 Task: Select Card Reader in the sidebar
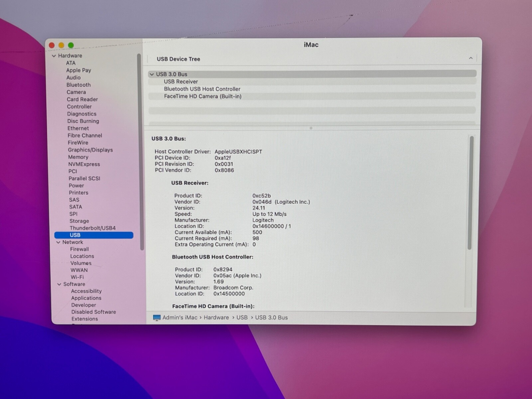point(82,99)
